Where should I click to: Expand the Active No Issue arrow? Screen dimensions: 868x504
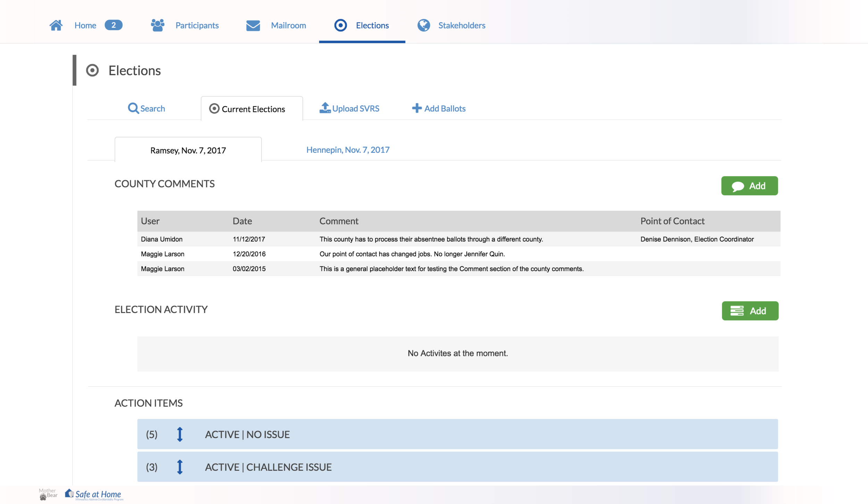click(x=180, y=434)
